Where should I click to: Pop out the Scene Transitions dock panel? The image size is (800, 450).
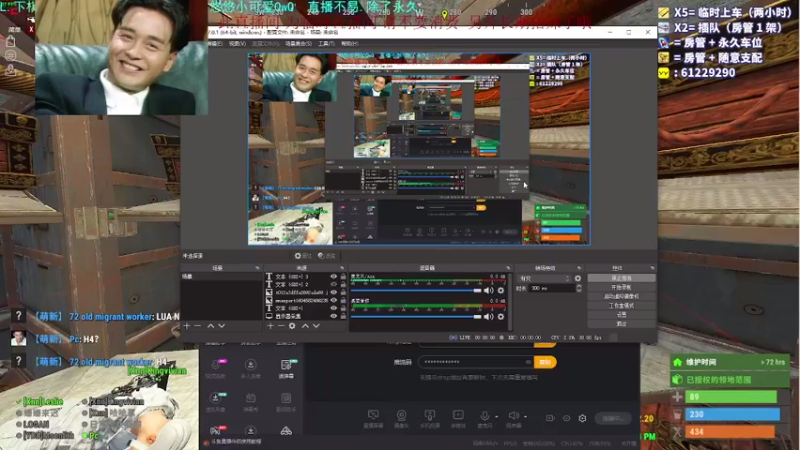[579, 268]
